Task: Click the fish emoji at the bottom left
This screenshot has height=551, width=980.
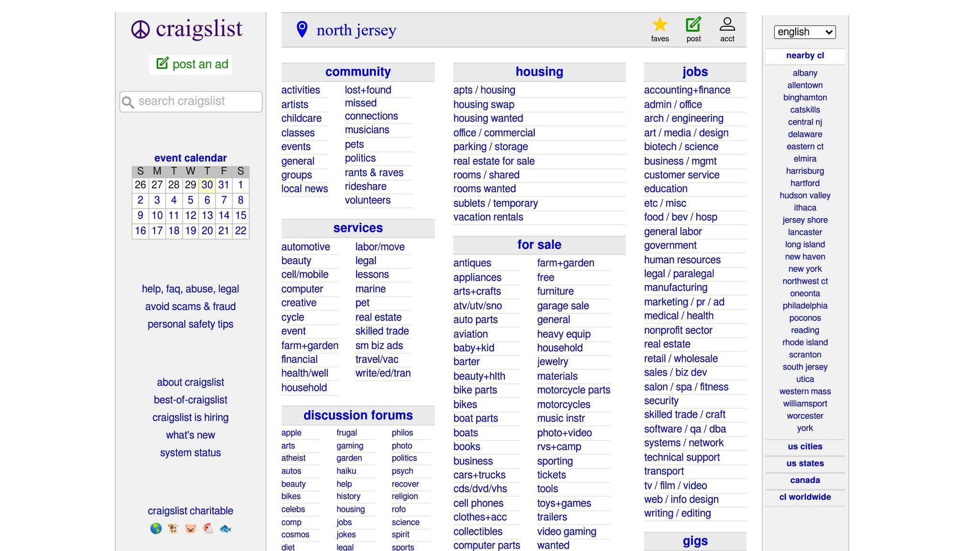Action: [x=224, y=529]
